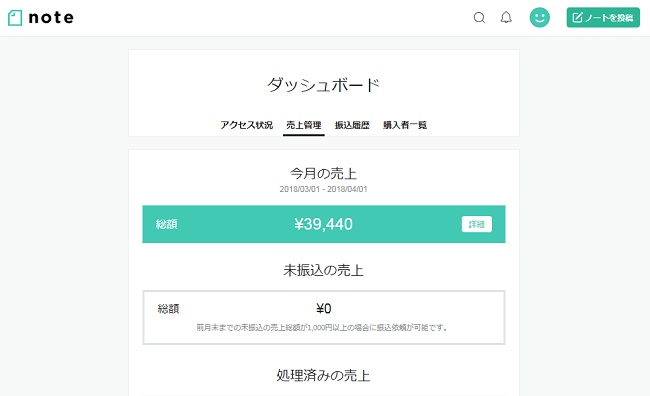
Task: Open the smiley face account avatar menu
Action: 539,17
